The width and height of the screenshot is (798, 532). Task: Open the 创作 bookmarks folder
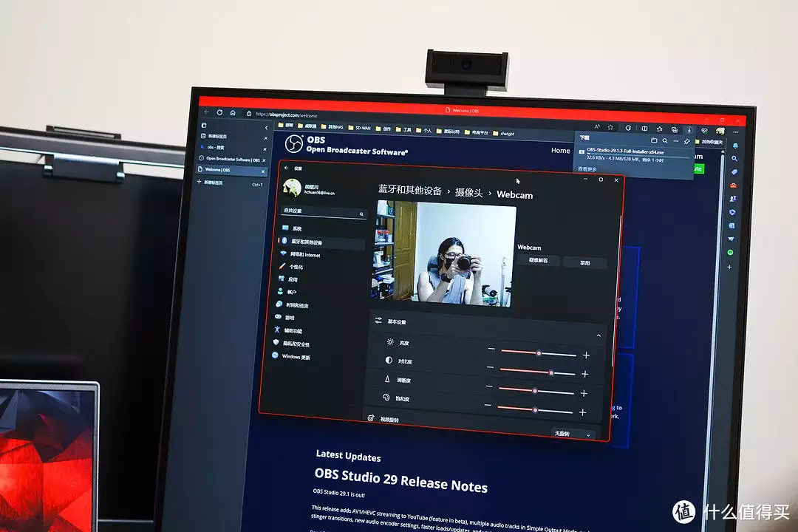383,129
